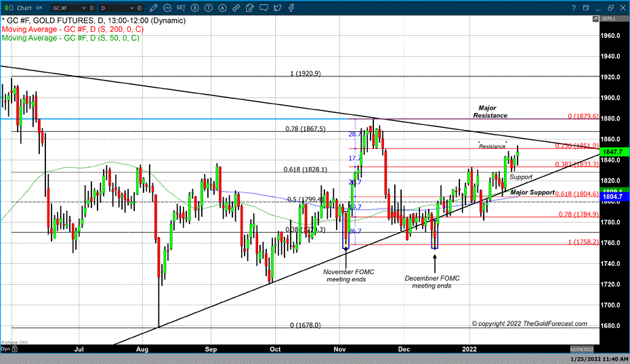Open the chart studies icon

click(x=167, y=7)
